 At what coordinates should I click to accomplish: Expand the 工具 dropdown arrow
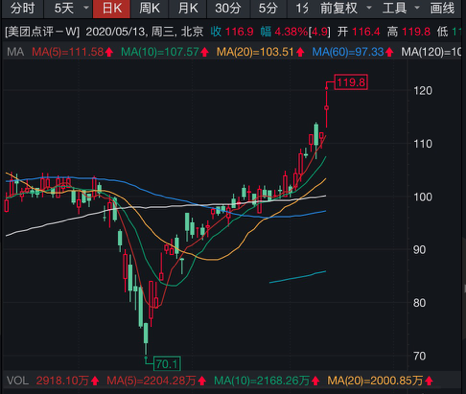click(417, 8)
